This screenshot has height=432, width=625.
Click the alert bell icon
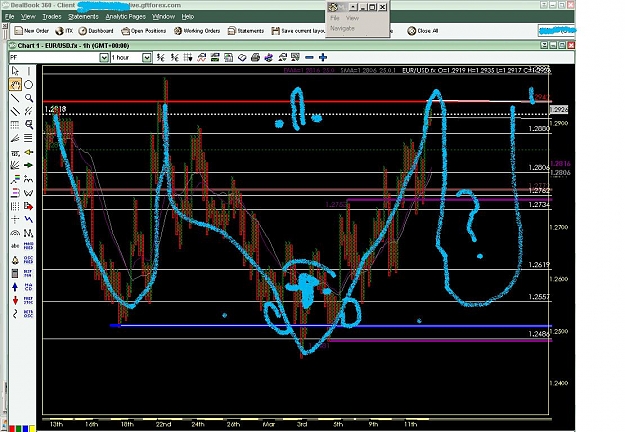click(x=15, y=260)
